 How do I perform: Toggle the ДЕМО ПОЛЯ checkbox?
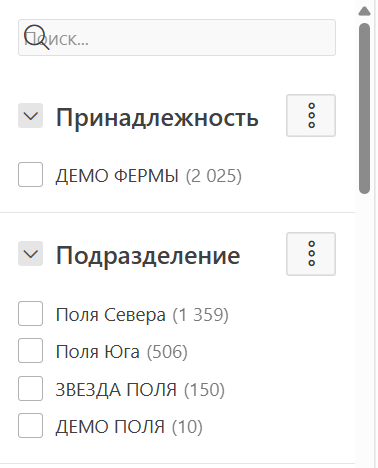pyautogui.click(x=30, y=426)
